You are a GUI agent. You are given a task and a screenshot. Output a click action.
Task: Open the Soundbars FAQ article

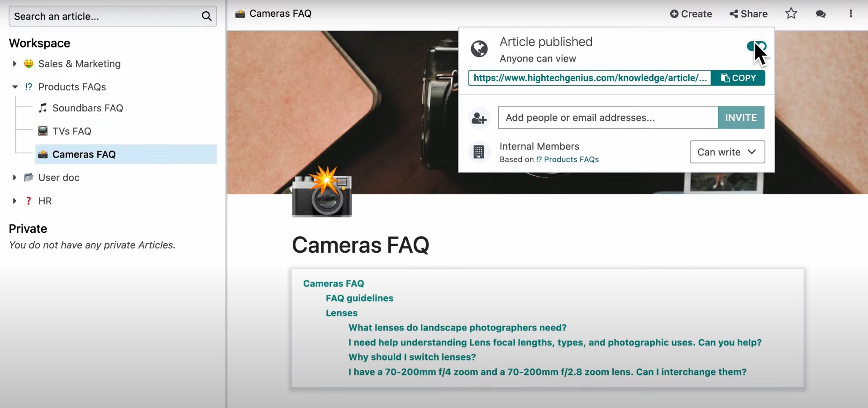(88, 108)
